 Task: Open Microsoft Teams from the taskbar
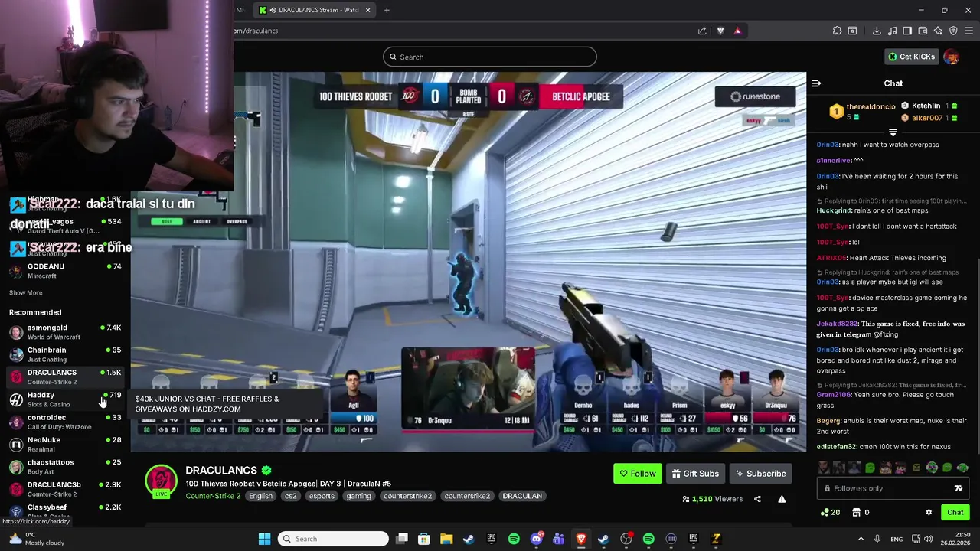[558, 539]
